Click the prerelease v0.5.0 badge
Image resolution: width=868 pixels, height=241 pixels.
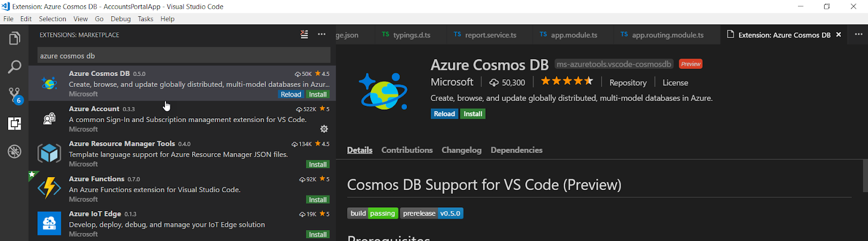(x=432, y=213)
